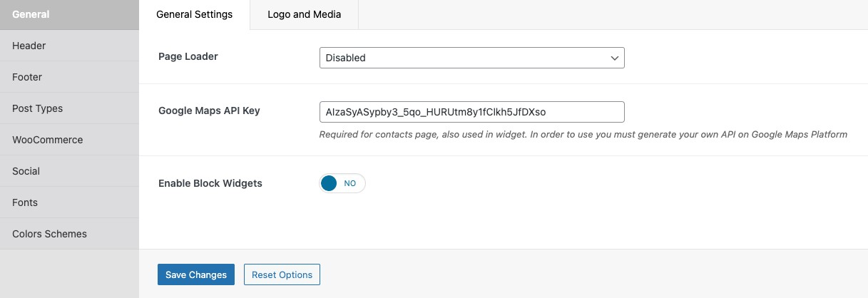The height and width of the screenshot is (298, 868).
Task: Open WooCommerce settings section
Action: 69,140
